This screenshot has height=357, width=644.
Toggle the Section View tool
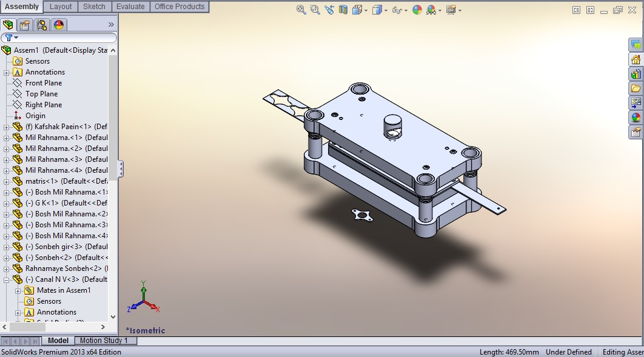click(343, 10)
